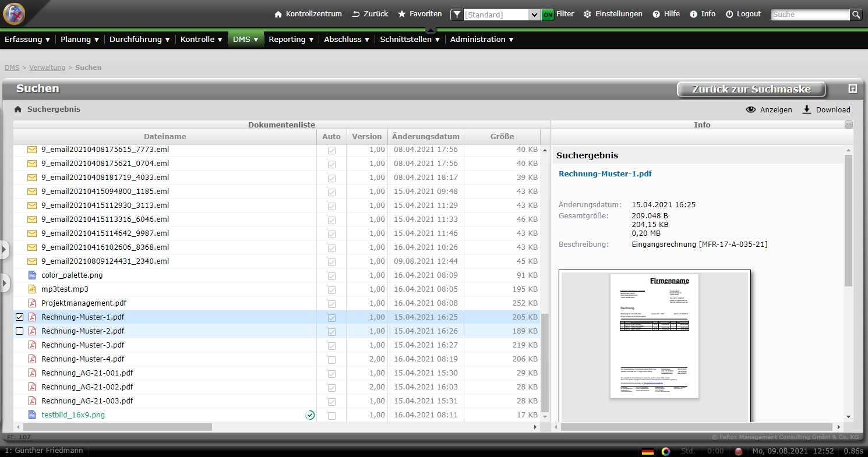Click the audio file icon of mp3test.mp3
The width and height of the screenshot is (868, 457).
pos(32,289)
